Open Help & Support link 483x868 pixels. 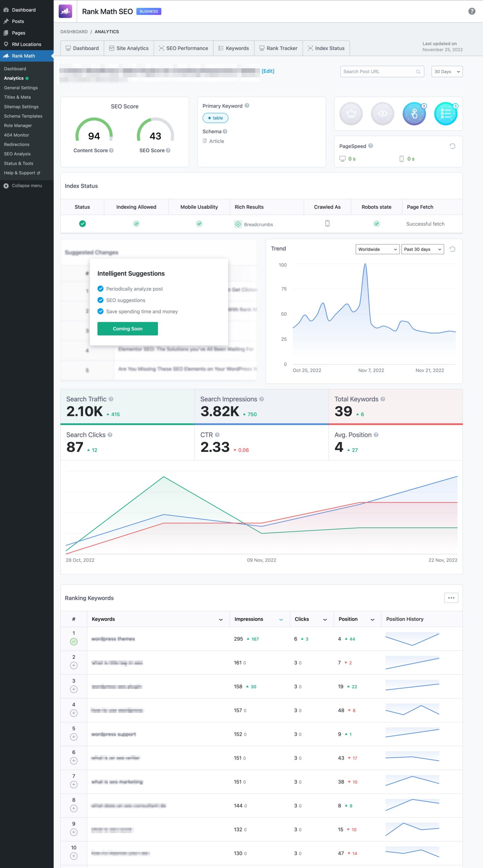click(22, 173)
